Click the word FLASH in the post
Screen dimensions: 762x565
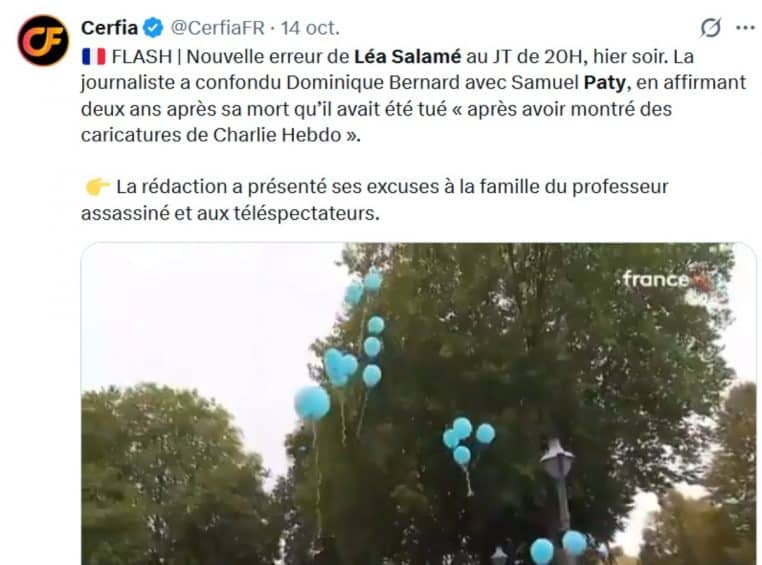(x=142, y=57)
